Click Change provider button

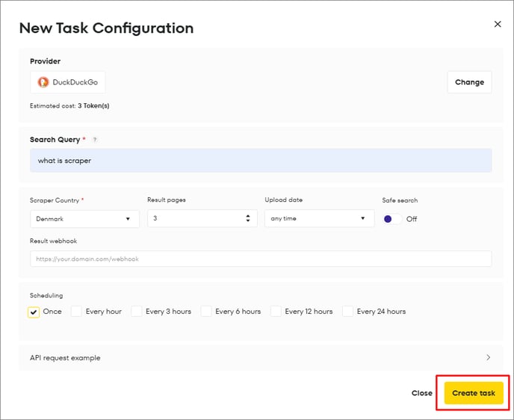[469, 82]
